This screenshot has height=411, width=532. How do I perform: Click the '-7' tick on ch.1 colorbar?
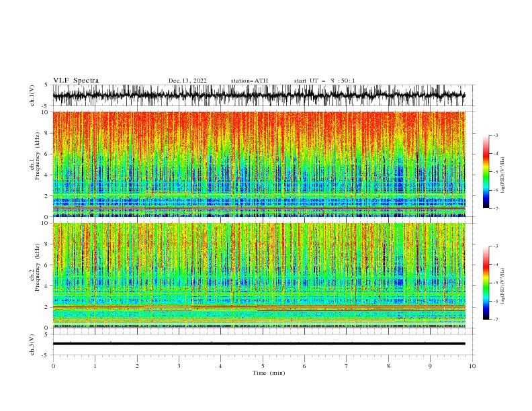[495, 208]
